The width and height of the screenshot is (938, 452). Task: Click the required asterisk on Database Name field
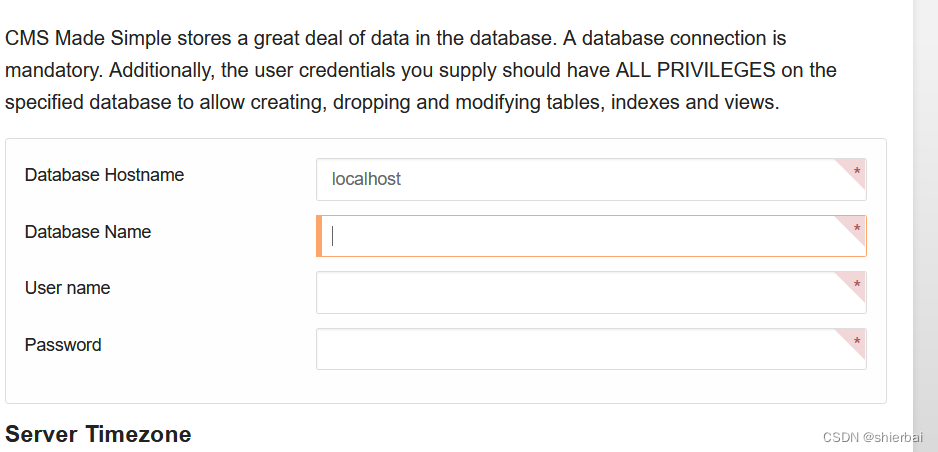[856, 228]
